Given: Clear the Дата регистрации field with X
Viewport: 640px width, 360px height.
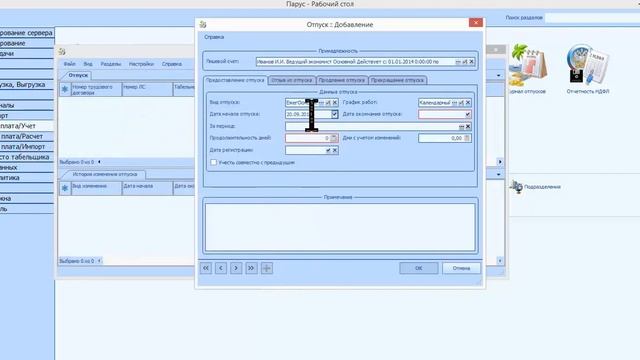Looking at the screenshot, I should click(x=335, y=151).
